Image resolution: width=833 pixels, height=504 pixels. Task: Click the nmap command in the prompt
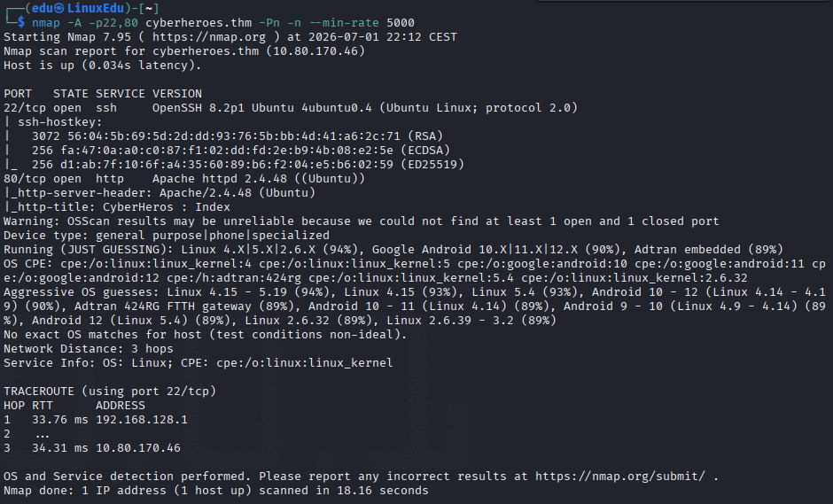(46, 23)
